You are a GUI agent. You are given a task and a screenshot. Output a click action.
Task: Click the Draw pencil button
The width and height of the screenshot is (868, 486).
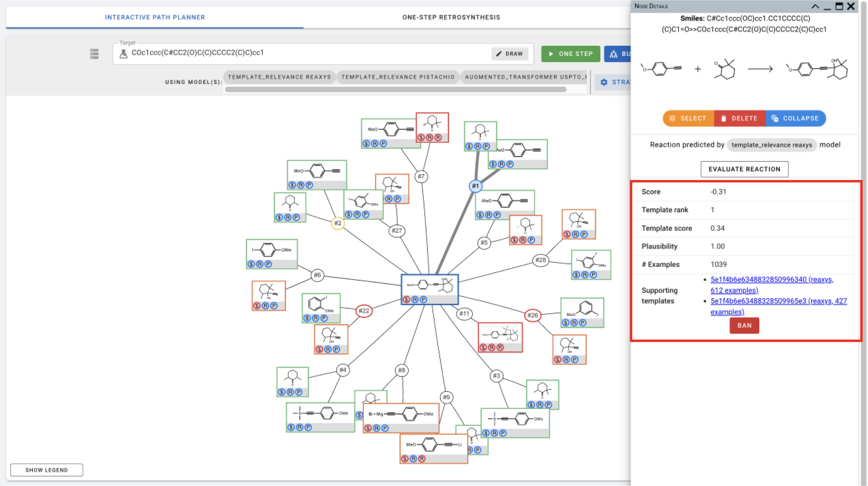pyautogui.click(x=510, y=54)
